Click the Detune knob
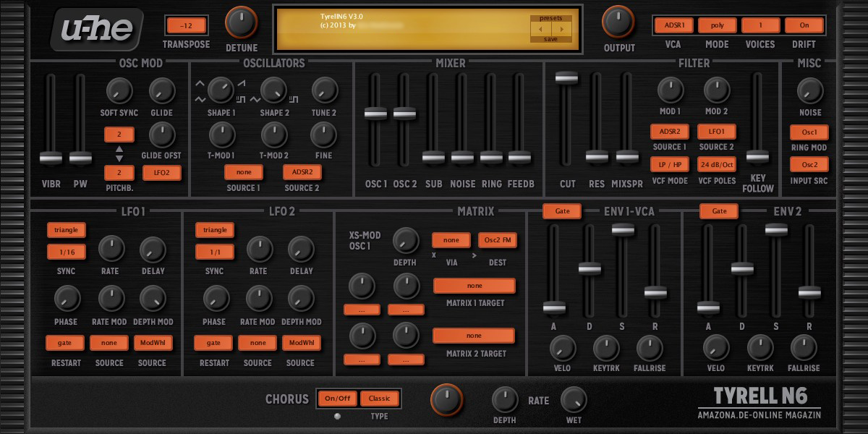Image resolution: width=868 pixels, height=434 pixels. (x=242, y=22)
